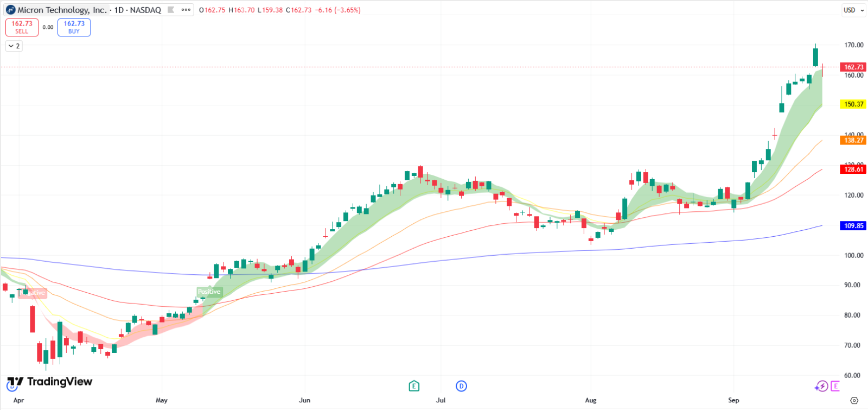The image size is (868, 410).
Task: Open the USD currency dropdown
Action: click(853, 10)
